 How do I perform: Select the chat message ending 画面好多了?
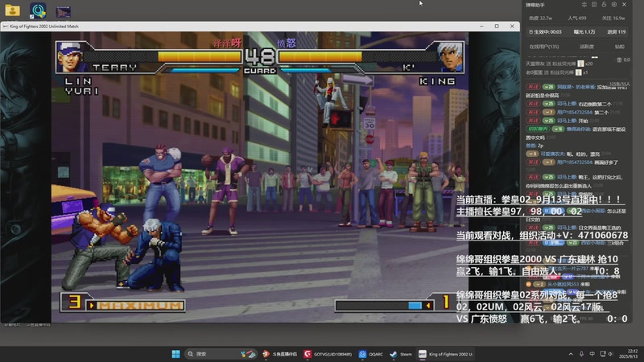[x=572, y=162]
